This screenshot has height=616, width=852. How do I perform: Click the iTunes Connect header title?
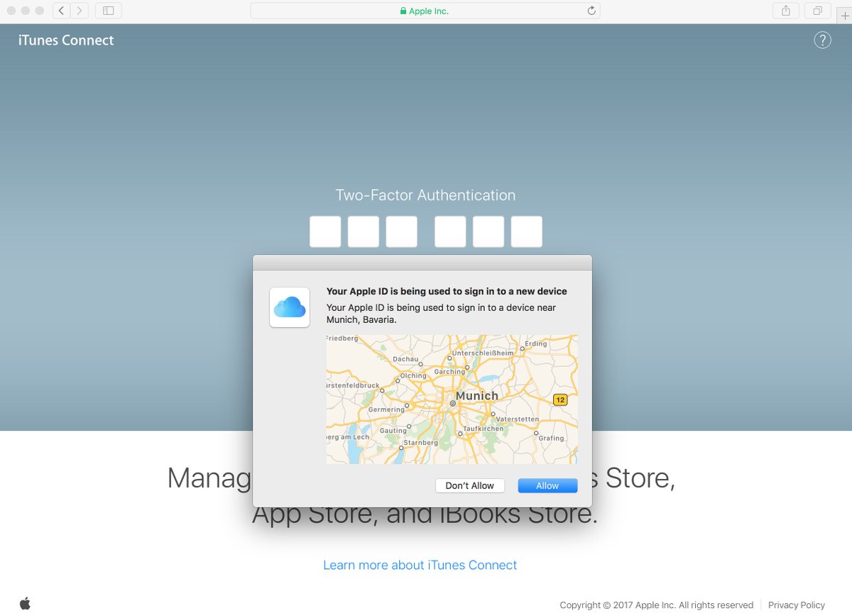point(65,40)
